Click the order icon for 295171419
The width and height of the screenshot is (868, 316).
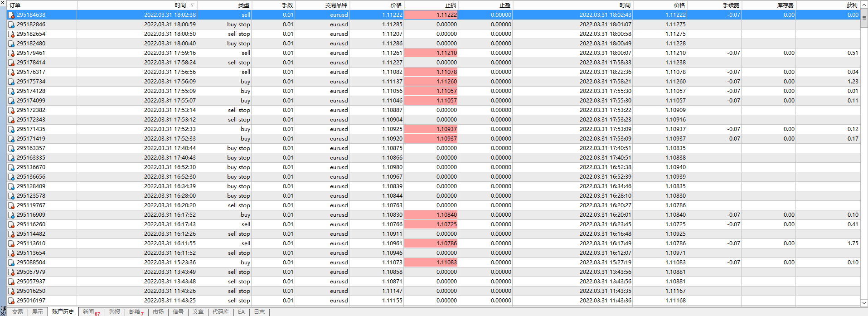click(11, 139)
